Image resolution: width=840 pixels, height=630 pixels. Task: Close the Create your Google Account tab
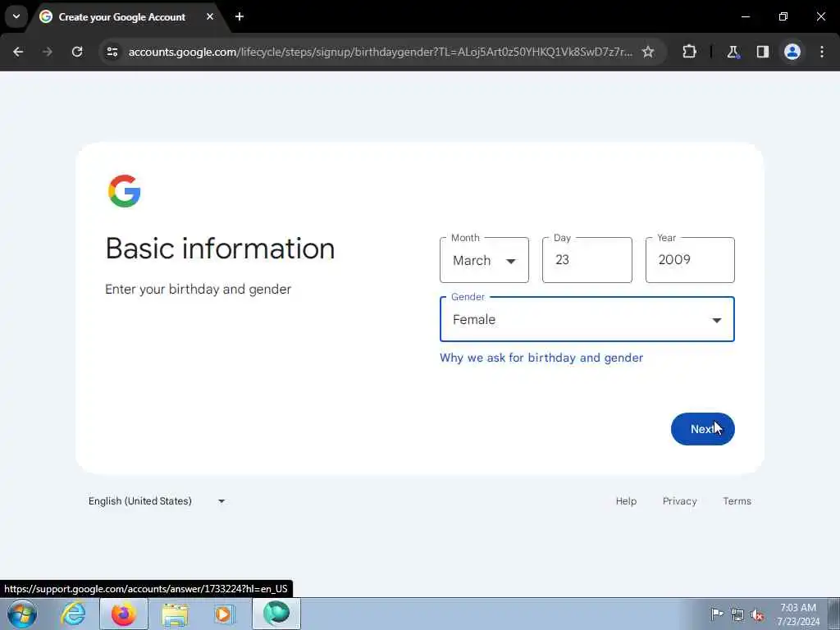210,16
